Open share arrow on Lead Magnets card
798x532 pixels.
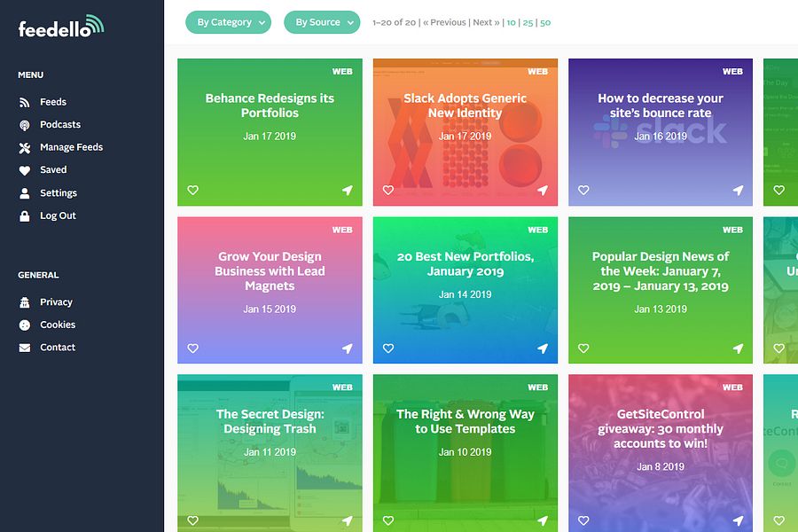347,348
